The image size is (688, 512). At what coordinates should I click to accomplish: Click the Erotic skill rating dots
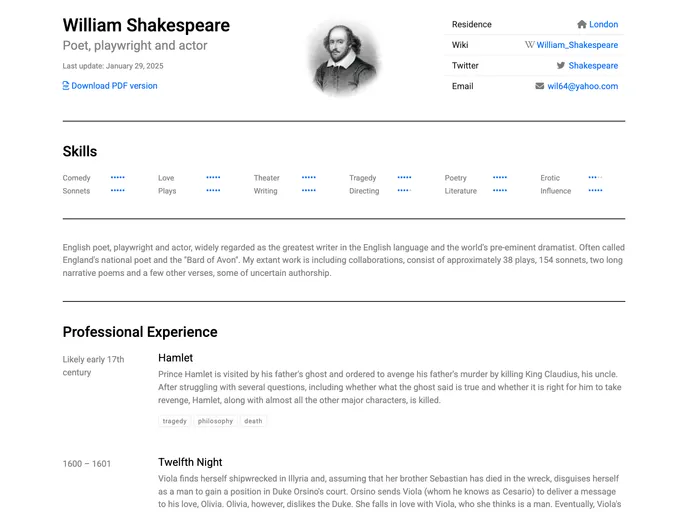click(x=595, y=177)
